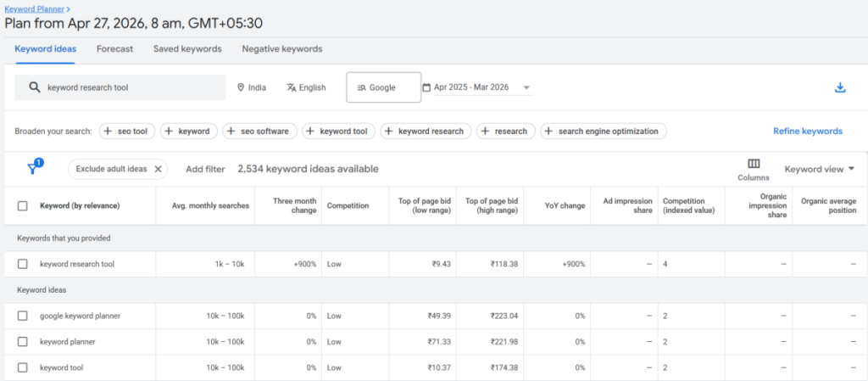
Task: Add 'seo software' to broaden search
Action: (x=259, y=132)
